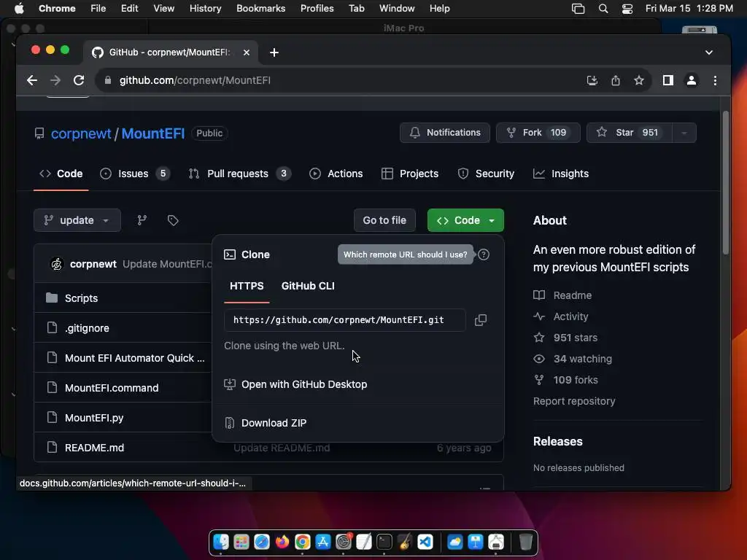Fork the repository with Fork button
Viewport: 747px width, 560px height.
coord(538,133)
